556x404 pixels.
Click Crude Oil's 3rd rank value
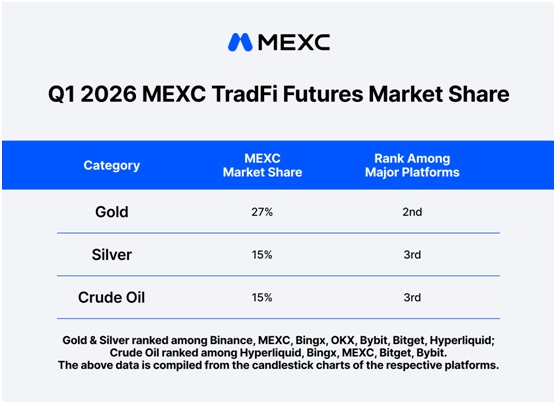[412, 297]
